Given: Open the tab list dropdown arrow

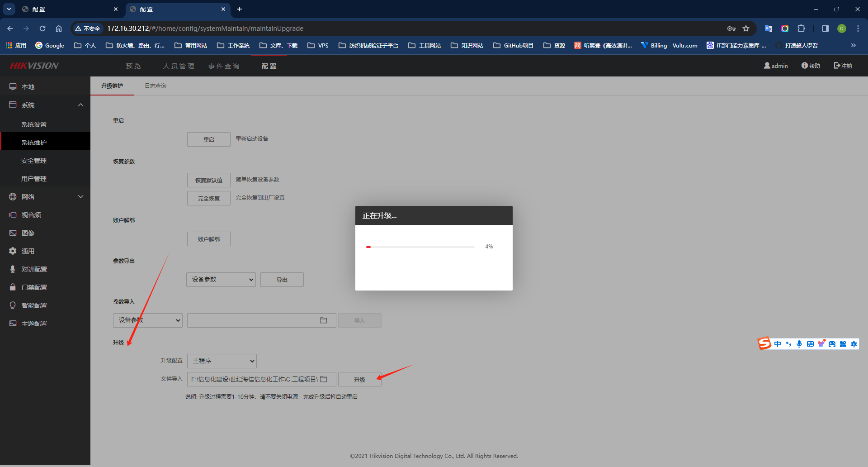Looking at the screenshot, I should pyautogui.click(x=9, y=9).
